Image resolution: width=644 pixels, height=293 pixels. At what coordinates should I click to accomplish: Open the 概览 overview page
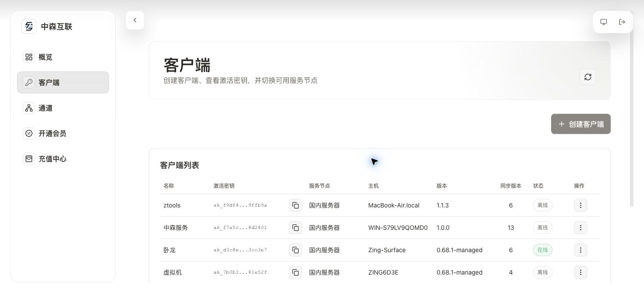63,57
